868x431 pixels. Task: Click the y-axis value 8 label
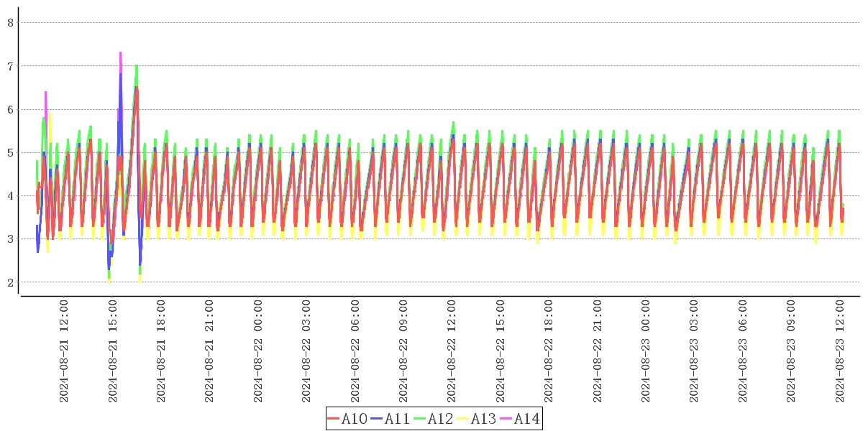coord(11,22)
